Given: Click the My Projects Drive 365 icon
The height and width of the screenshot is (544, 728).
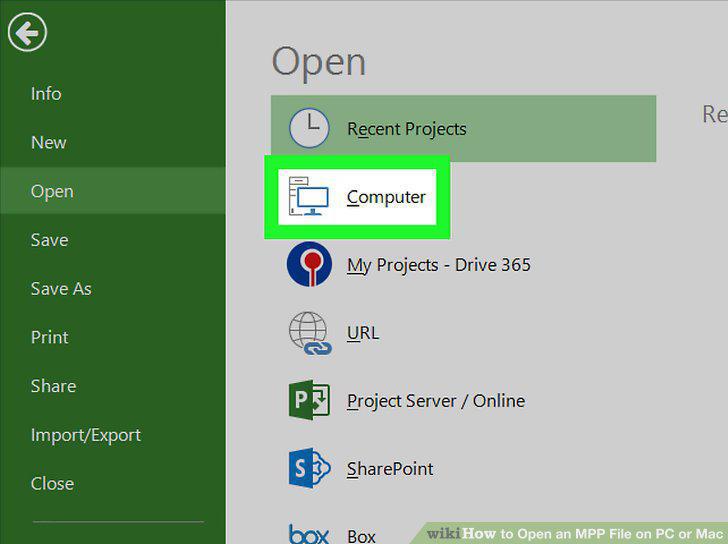Looking at the screenshot, I should pos(309,264).
